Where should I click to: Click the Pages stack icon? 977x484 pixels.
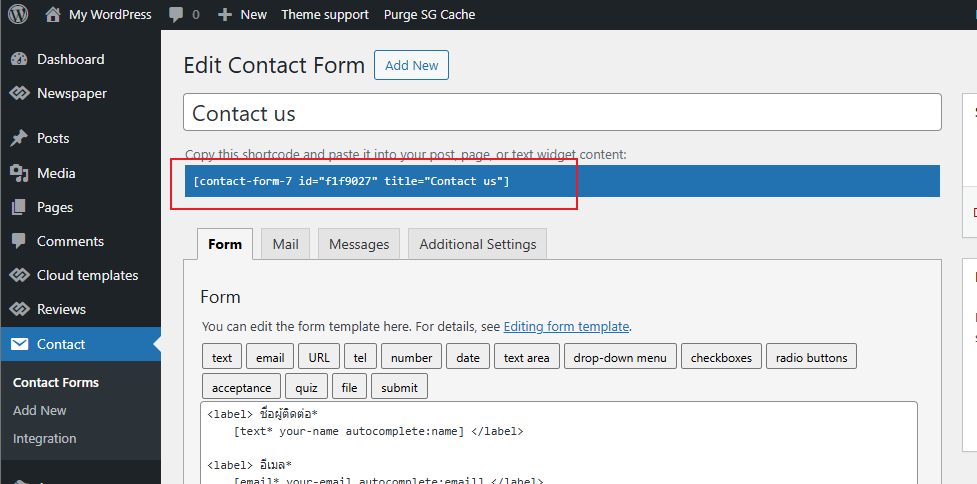[19, 207]
